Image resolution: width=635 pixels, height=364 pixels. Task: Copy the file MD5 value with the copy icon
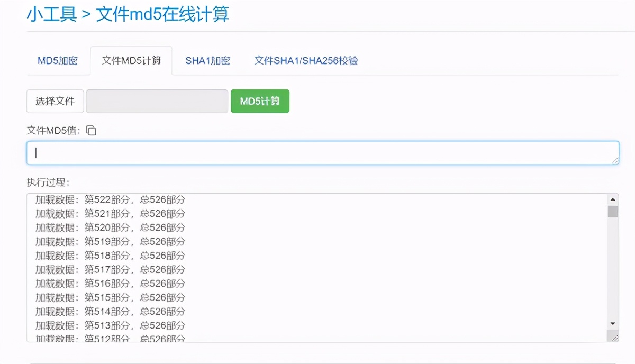coord(91,130)
